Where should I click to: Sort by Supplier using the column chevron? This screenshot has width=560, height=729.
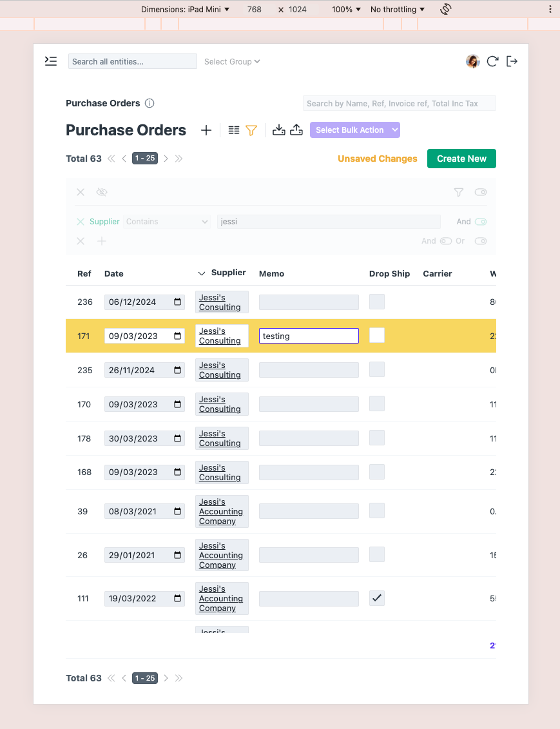pos(201,273)
